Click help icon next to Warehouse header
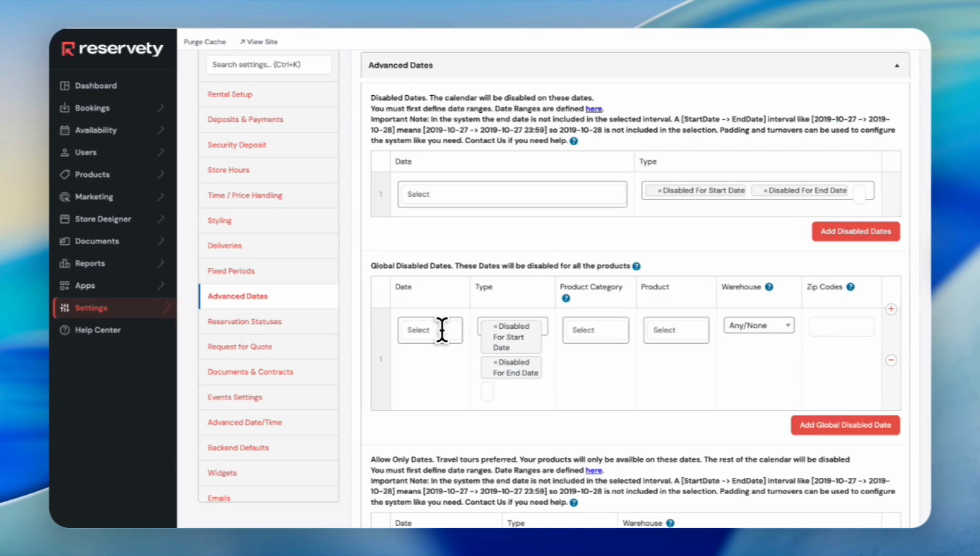Screen dimensions: 980x556 pyautogui.click(x=769, y=287)
